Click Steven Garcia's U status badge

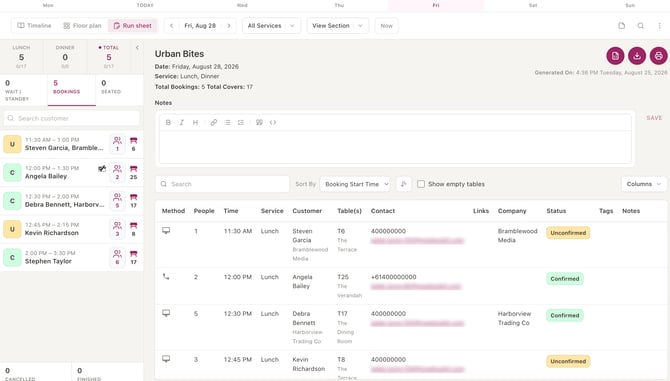pyautogui.click(x=12, y=144)
